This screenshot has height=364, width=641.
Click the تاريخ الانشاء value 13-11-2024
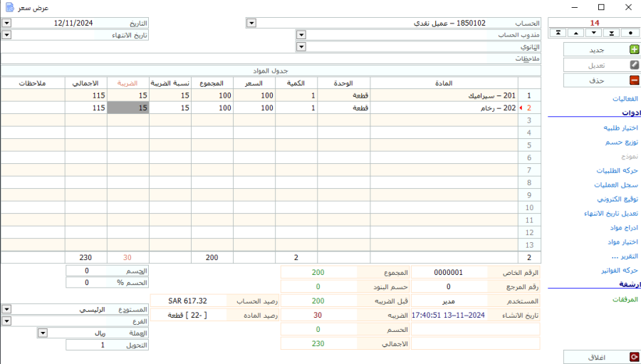tap(449, 315)
